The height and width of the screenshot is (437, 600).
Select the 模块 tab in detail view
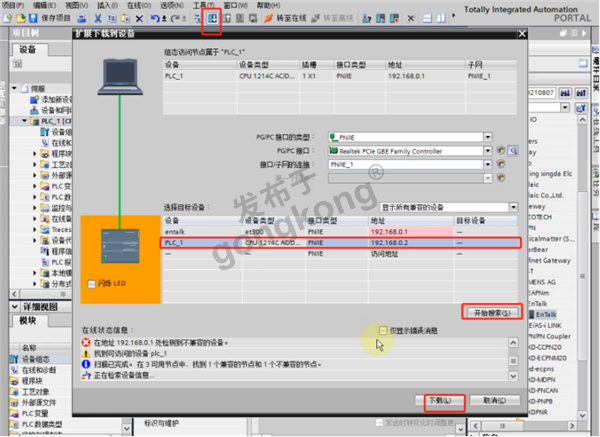pos(28,321)
